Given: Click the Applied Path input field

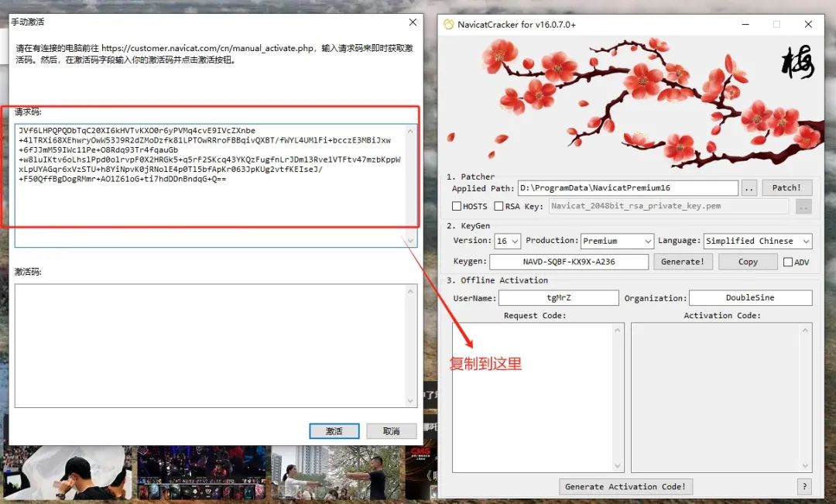Looking at the screenshot, I should [x=628, y=187].
